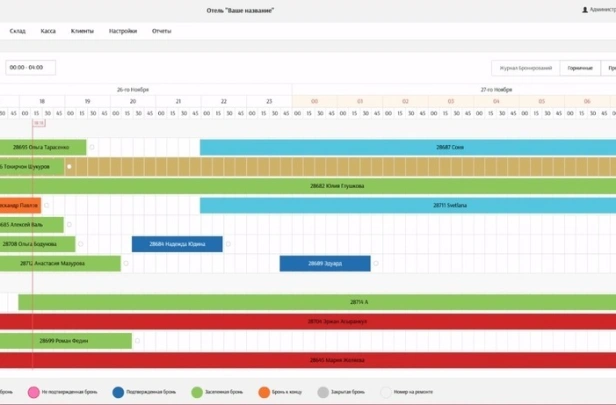Click the blue confirmed booking legend circle
This screenshot has height=405, width=616.
click(119, 393)
